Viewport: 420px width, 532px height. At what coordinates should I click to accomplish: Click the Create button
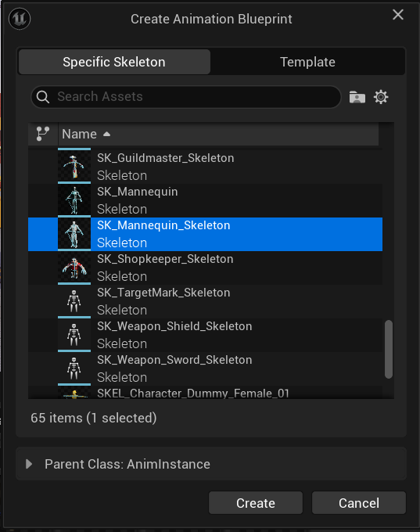point(256,503)
